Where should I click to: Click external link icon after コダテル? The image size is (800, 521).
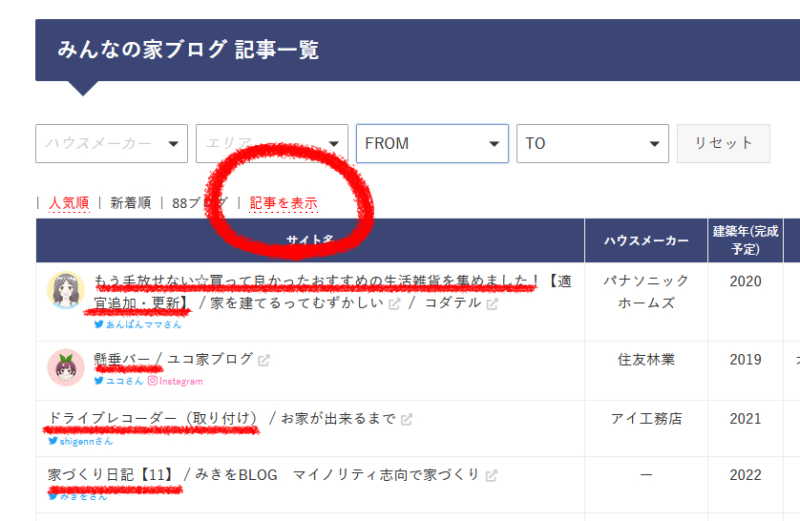[x=492, y=304]
